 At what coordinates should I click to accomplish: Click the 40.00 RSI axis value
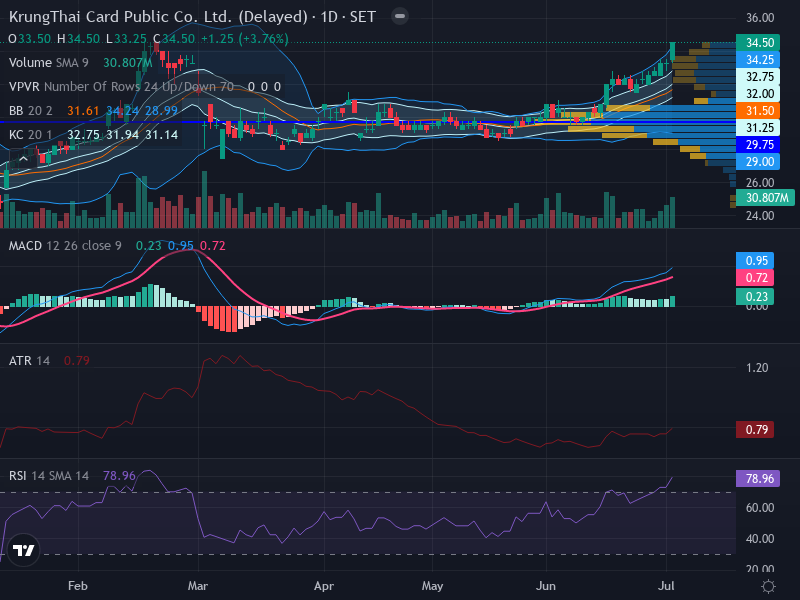click(760, 539)
